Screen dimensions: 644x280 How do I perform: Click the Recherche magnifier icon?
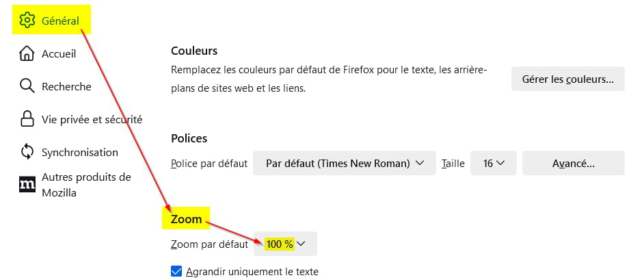tap(27, 86)
